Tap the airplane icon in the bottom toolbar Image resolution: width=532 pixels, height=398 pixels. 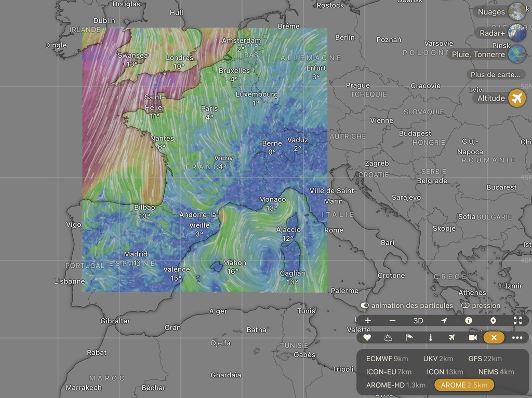pos(451,337)
